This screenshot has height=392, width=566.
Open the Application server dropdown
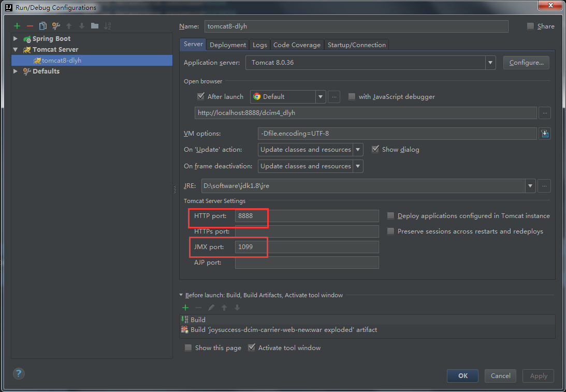[x=490, y=63]
